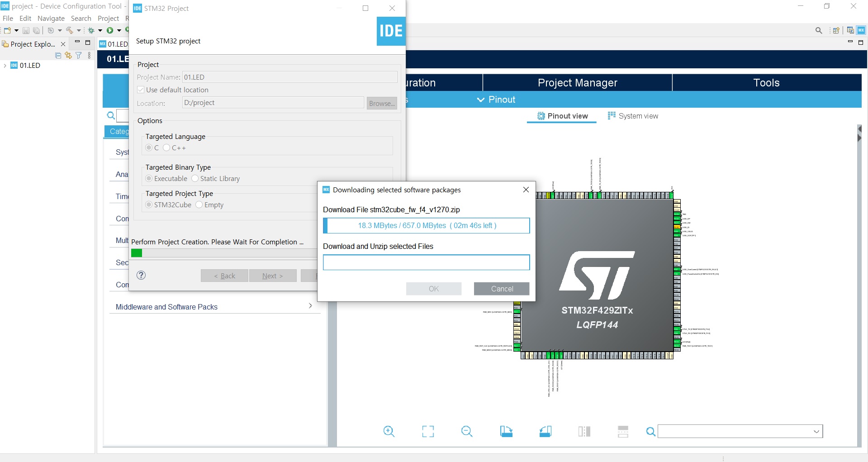This screenshot has width=868, height=462.
Task: Click the Project Name input field
Action: pos(290,77)
